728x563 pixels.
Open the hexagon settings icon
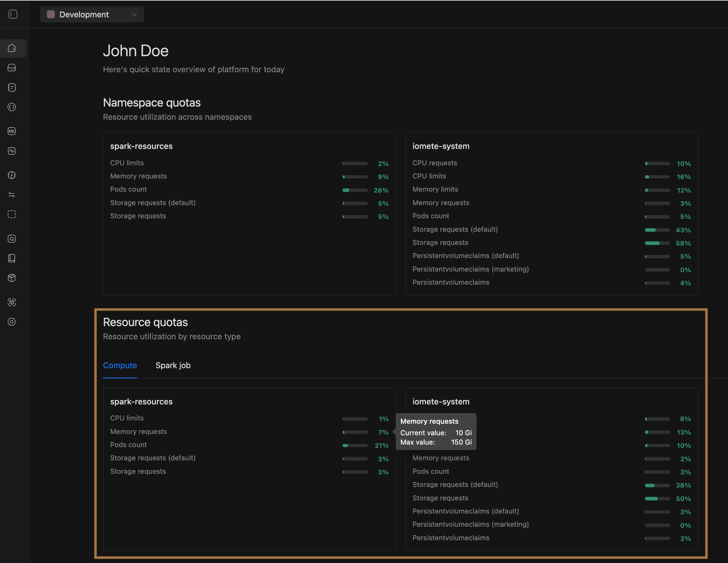pyautogui.click(x=12, y=322)
